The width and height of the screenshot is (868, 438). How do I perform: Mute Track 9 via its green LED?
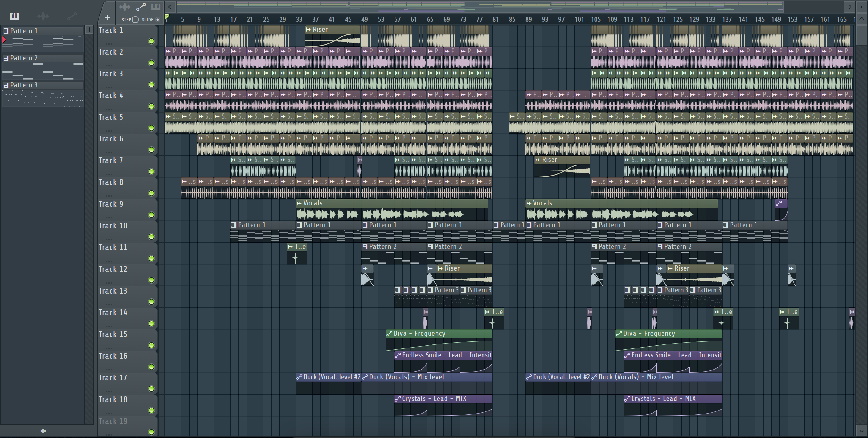point(152,215)
